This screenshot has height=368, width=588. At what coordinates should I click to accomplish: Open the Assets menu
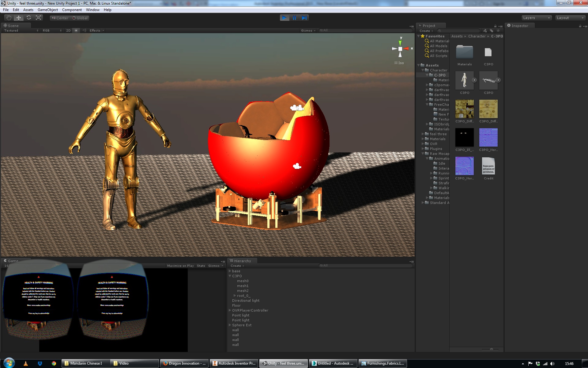point(28,10)
